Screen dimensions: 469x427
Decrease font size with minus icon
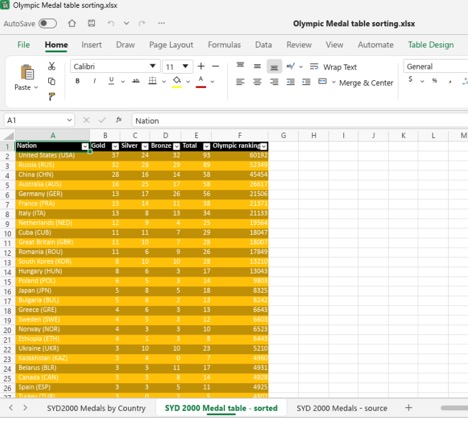pyautogui.click(x=215, y=66)
